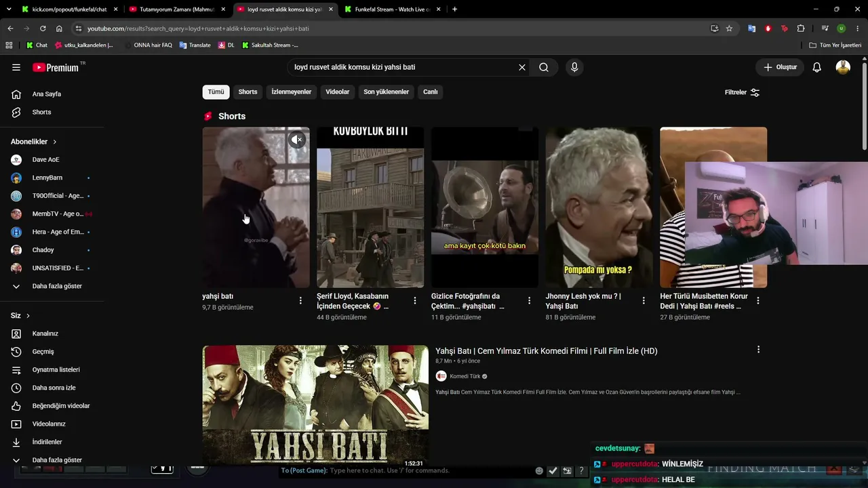Start voice search with microphone icon
The height and width of the screenshot is (488, 868).
(x=574, y=67)
